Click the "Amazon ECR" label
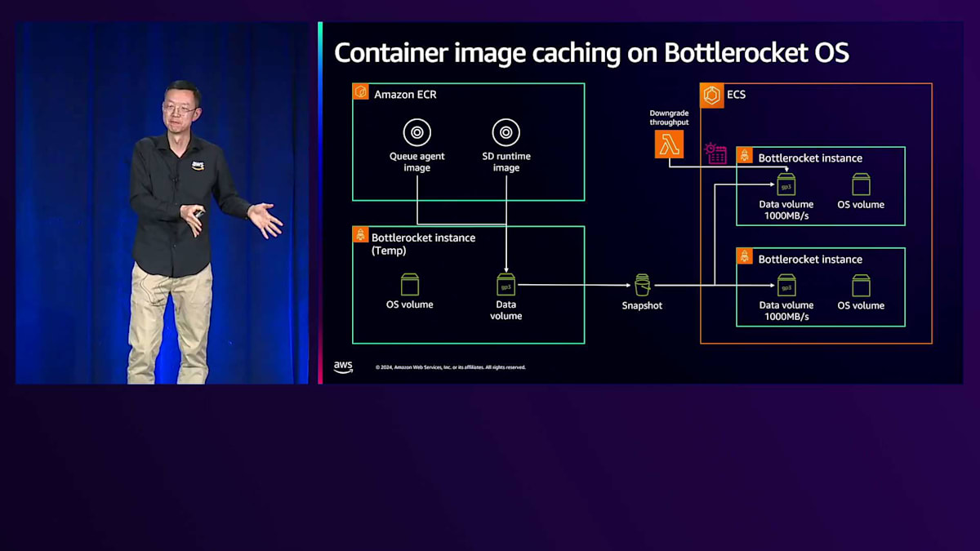 (x=405, y=95)
